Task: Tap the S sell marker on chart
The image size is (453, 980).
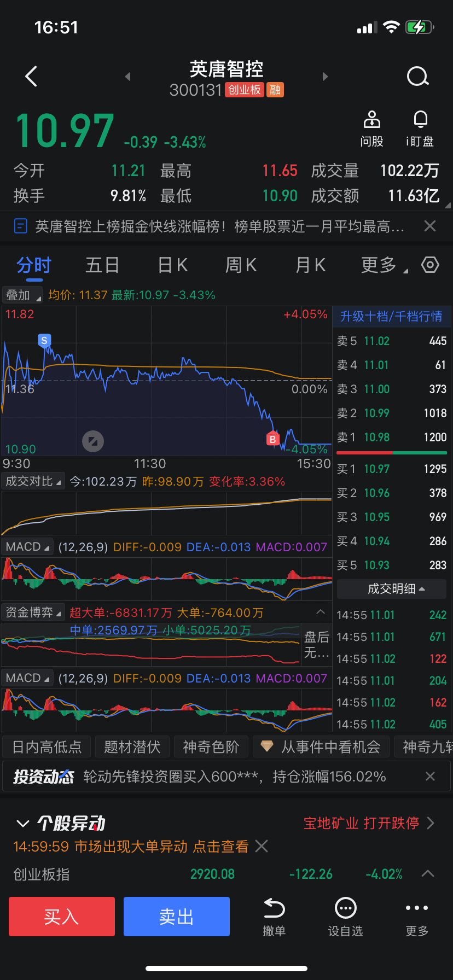Action: coord(44,341)
